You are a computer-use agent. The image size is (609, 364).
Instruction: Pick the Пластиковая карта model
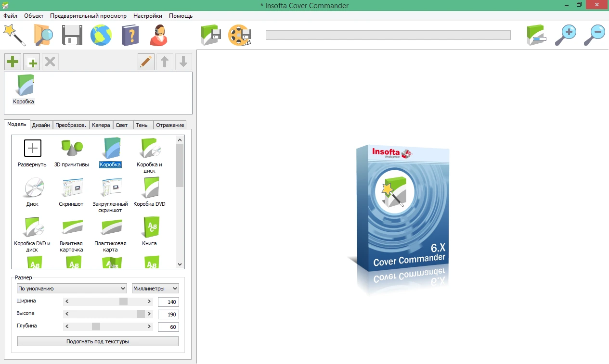click(110, 235)
